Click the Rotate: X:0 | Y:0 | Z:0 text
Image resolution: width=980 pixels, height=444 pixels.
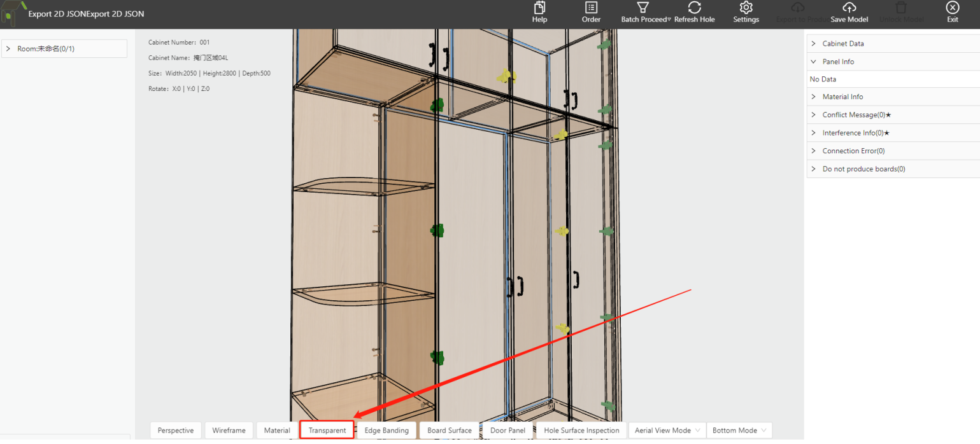[179, 89]
